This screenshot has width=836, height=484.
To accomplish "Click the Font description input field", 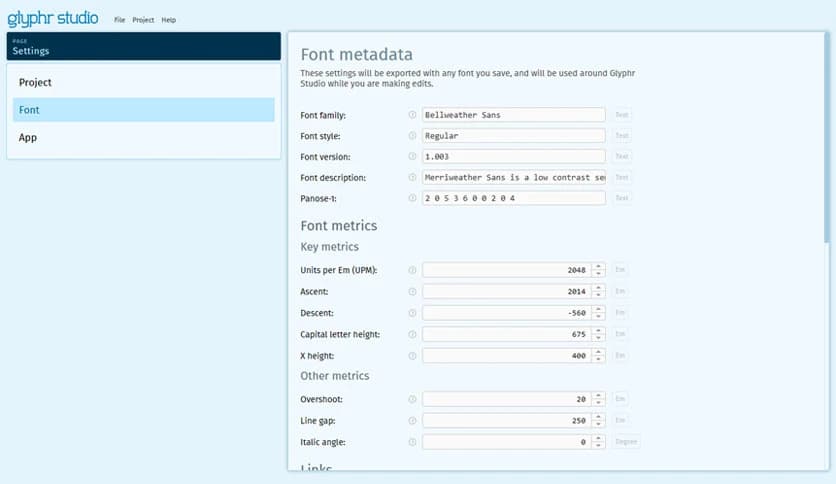I will (513, 177).
